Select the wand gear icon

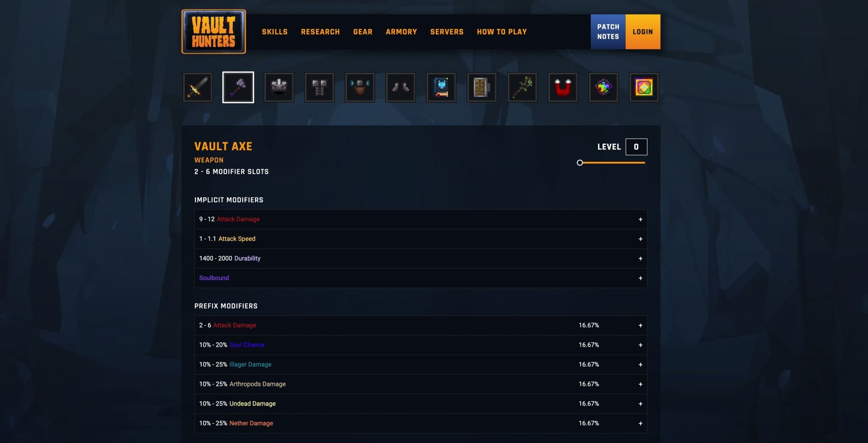click(523, 87)
